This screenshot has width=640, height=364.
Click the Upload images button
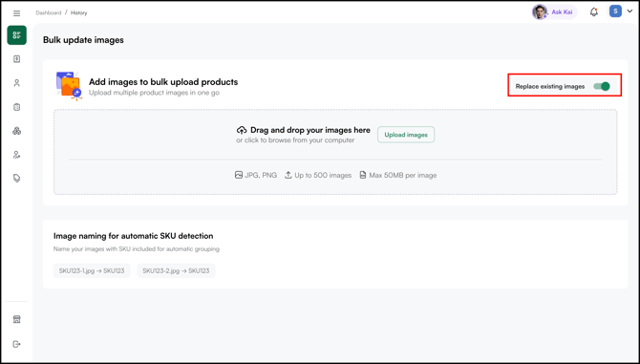(x=406, y=135)
